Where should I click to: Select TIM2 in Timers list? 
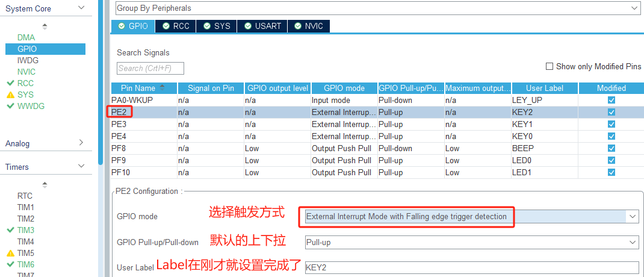(25, 219)
